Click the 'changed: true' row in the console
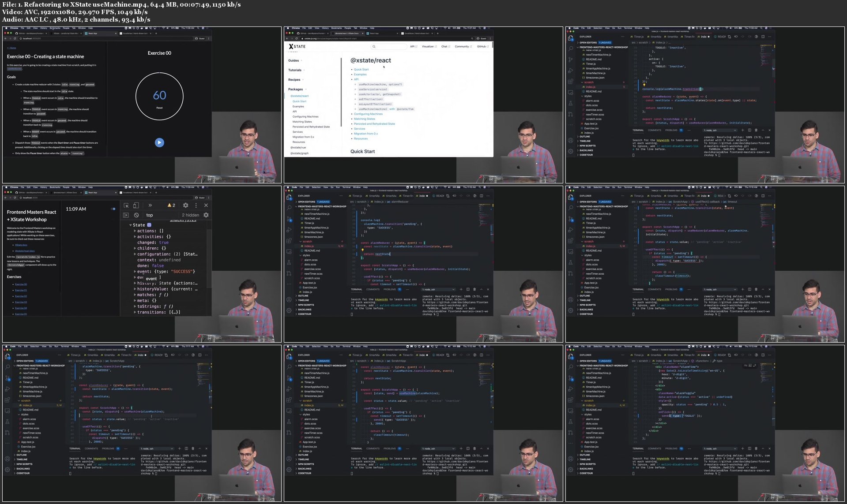This screenshot has height=504, width=847. coord(153,243)
